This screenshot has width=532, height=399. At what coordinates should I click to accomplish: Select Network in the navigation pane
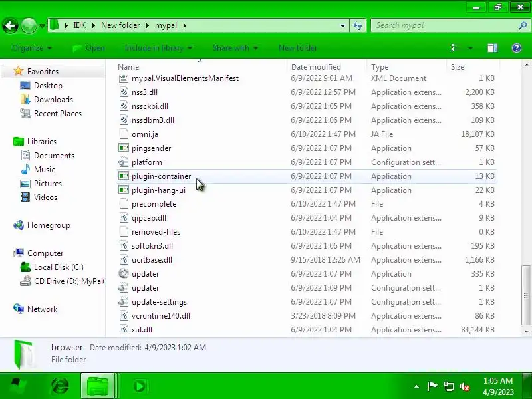pos(42,309)
